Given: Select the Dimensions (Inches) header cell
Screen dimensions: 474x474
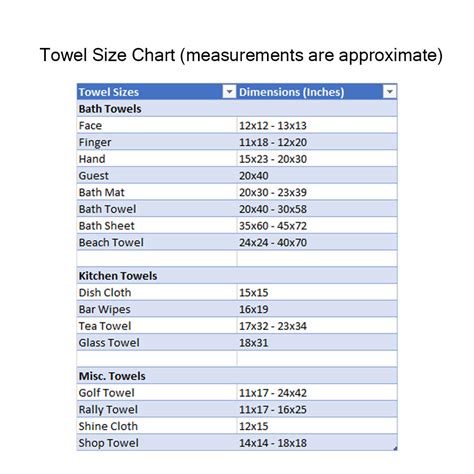Looking at the screenshot, I should tap(317, 92).
